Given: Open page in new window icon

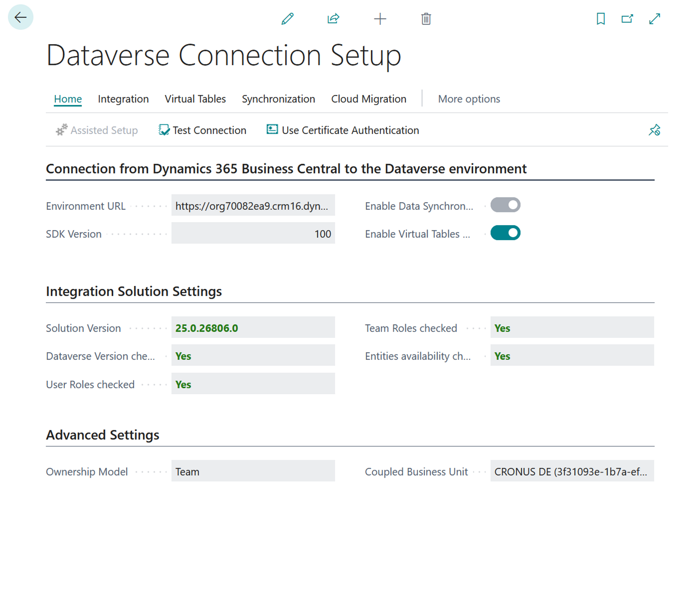Looking at the screenshot, I should pyautogui.click(x=627, y=19).
